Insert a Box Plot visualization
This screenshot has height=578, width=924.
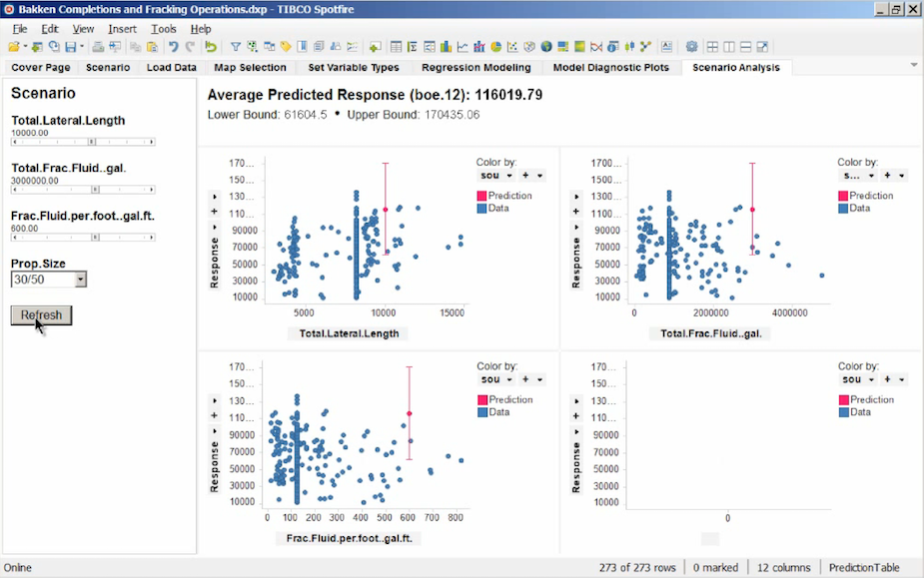tap(629, 47)
